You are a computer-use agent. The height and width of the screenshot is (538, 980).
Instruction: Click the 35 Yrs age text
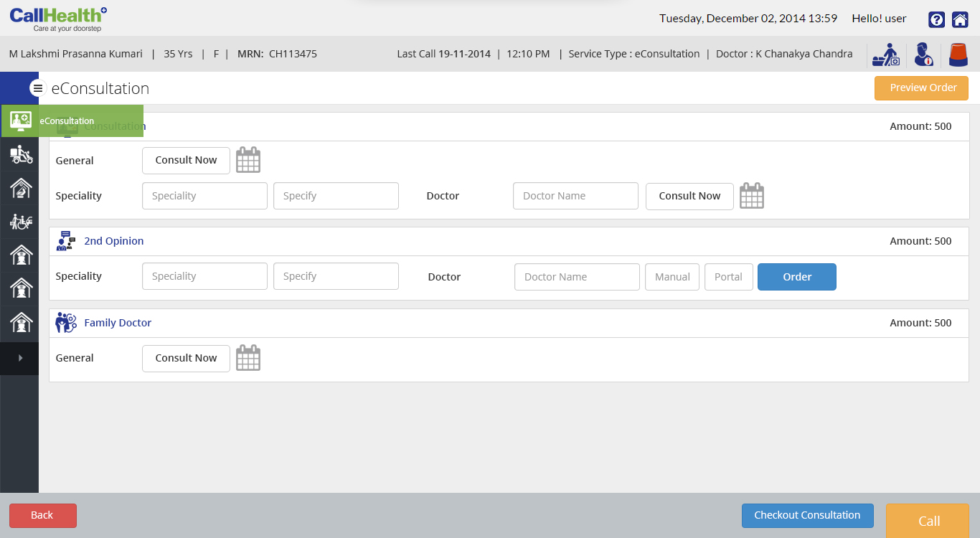click(178, 54)
